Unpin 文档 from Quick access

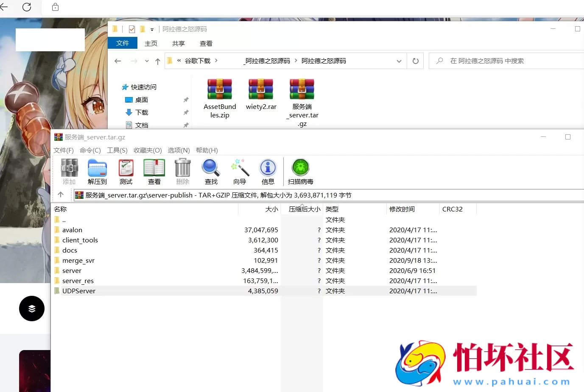186,125
